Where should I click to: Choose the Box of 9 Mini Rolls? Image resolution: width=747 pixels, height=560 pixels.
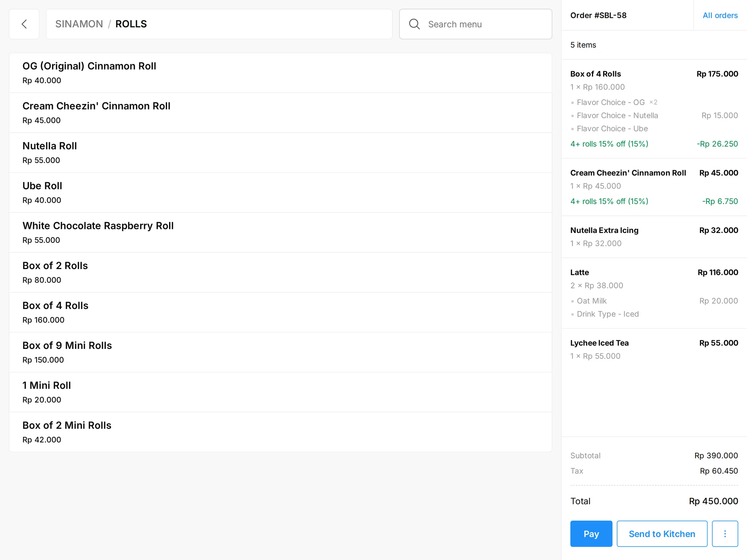point(280,352)
